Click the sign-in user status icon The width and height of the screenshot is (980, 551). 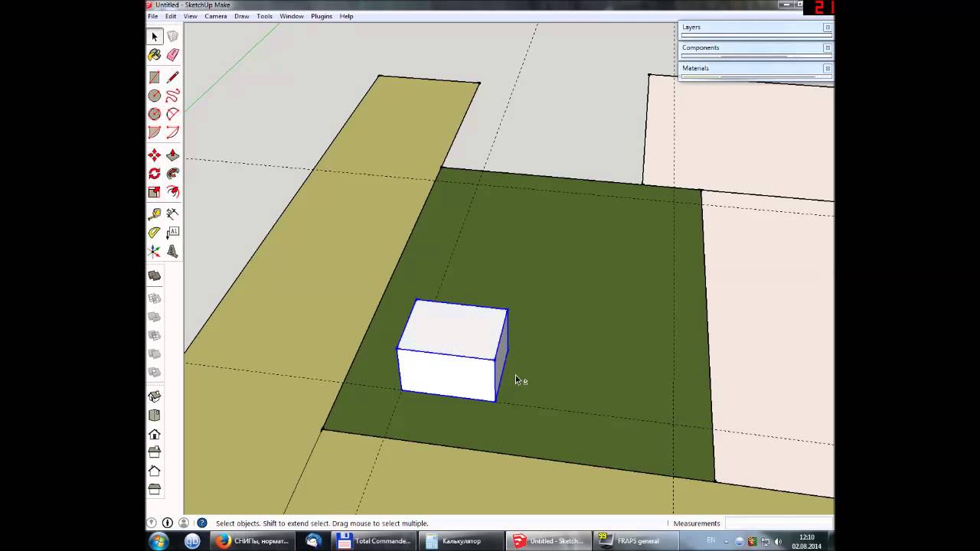(x=184, y=523)
